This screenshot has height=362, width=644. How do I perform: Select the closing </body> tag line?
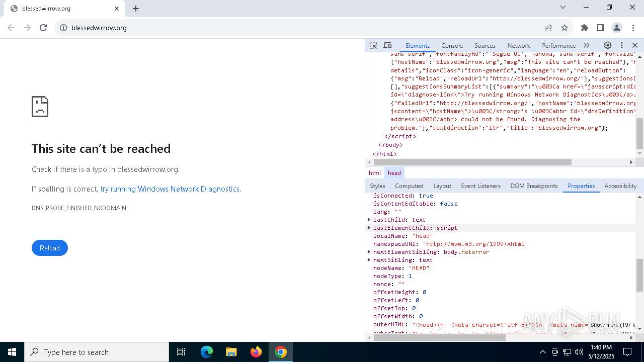(390, 145)
